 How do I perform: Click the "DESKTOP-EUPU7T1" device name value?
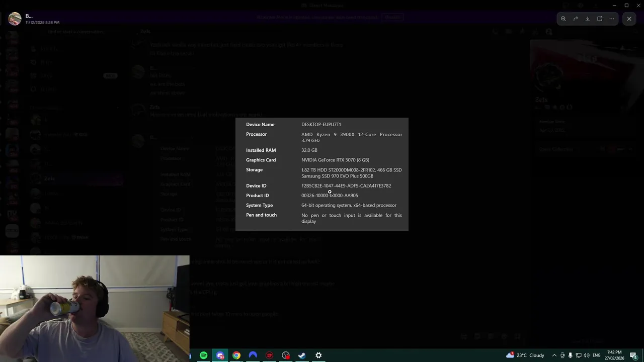point(321,125)
